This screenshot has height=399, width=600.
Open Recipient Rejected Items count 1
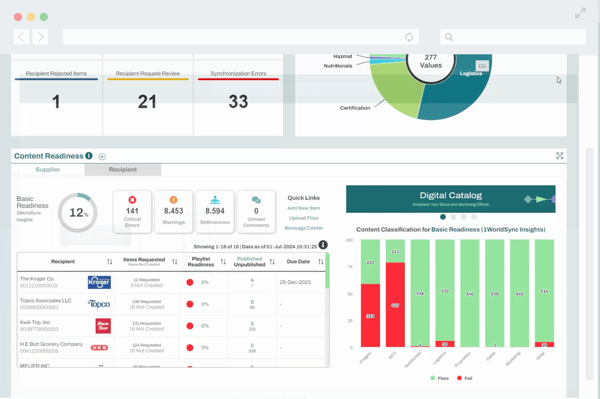56,101
